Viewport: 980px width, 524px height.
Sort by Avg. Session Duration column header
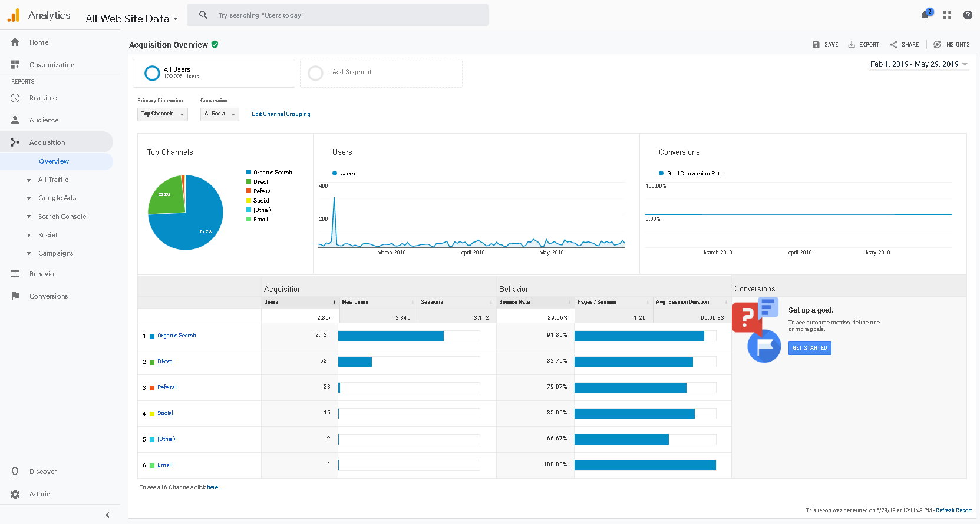[692, 302]
